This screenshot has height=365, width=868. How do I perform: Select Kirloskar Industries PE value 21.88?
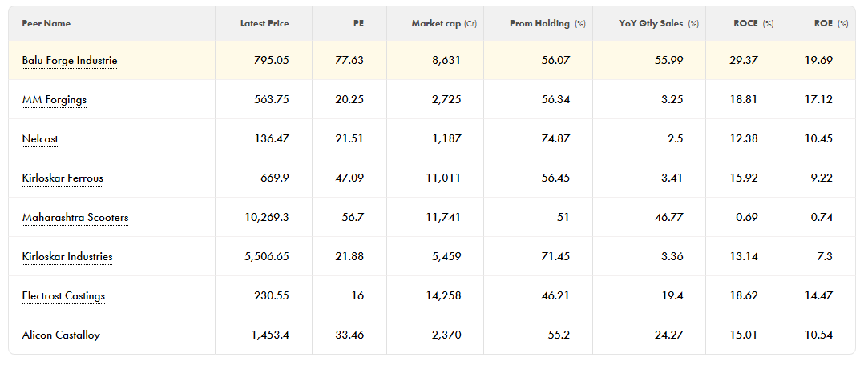[350, 257]
